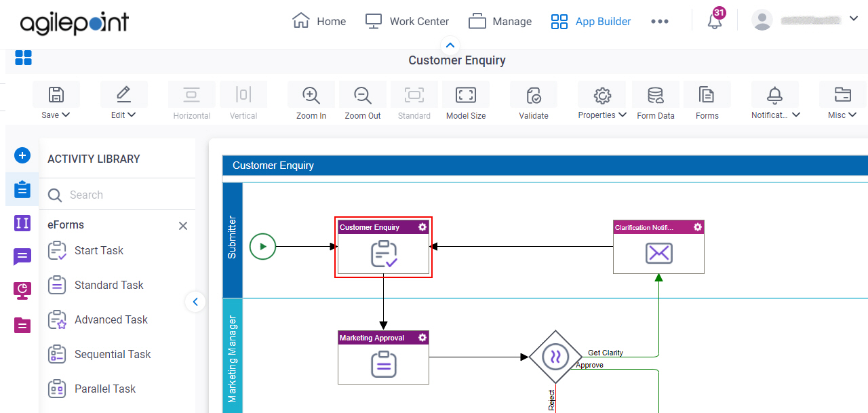The width and height of the screenshot is (868, 413).
Task: Select the Marketing Approval task shape
Action: click(383, 357)
